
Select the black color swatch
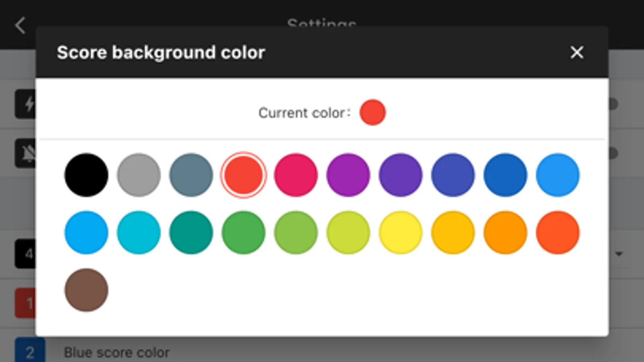coord(86,175)
